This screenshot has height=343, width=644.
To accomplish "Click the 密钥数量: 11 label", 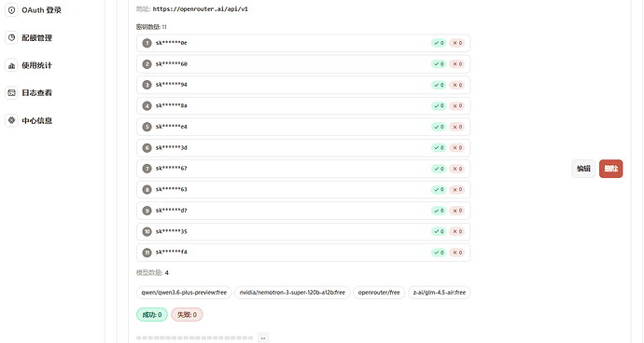I will [x=151, y=27].
